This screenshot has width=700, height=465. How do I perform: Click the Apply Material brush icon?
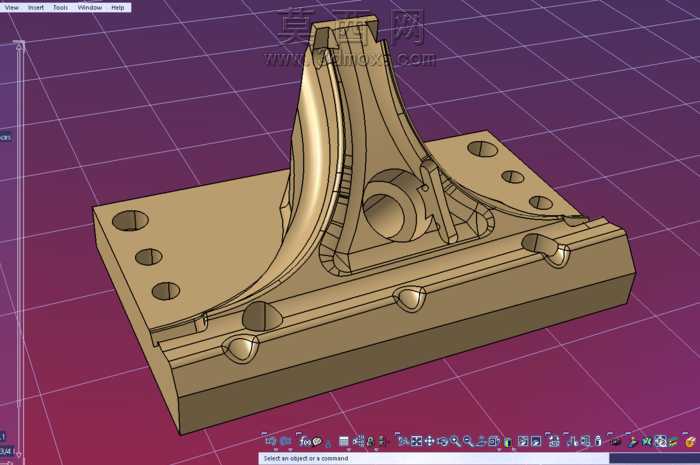632,442
